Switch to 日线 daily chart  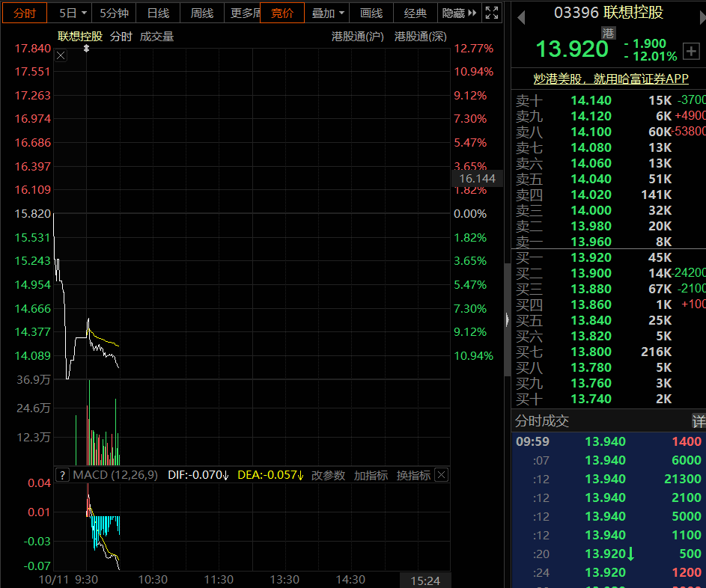click(158, 13)
